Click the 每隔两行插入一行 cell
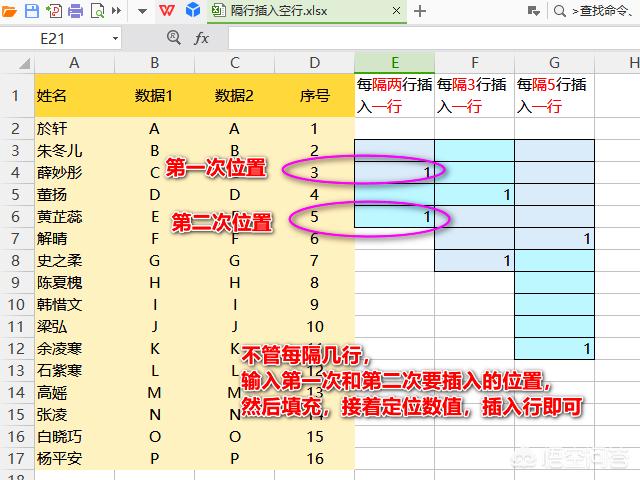The height and width of the screenshot is (480, 640). pos(394,96)
